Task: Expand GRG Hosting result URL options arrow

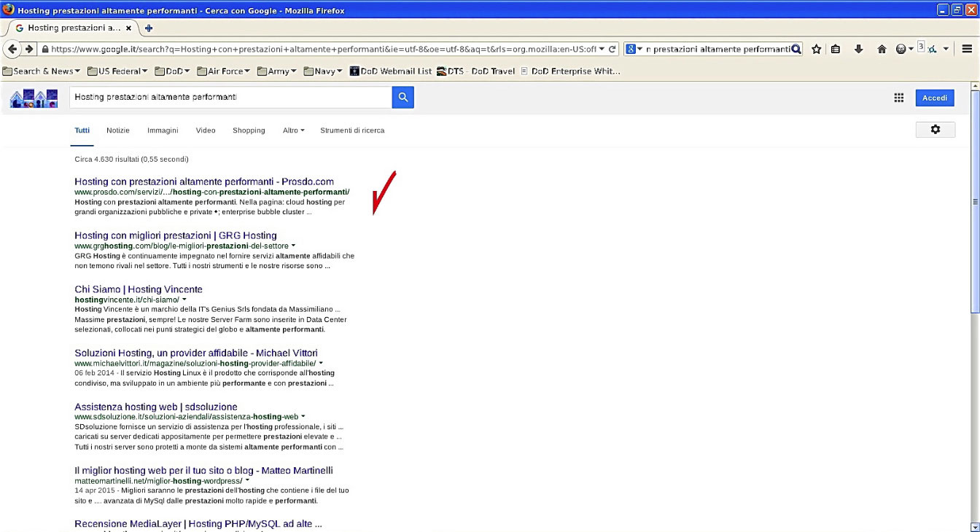Action: pos(294,246)
